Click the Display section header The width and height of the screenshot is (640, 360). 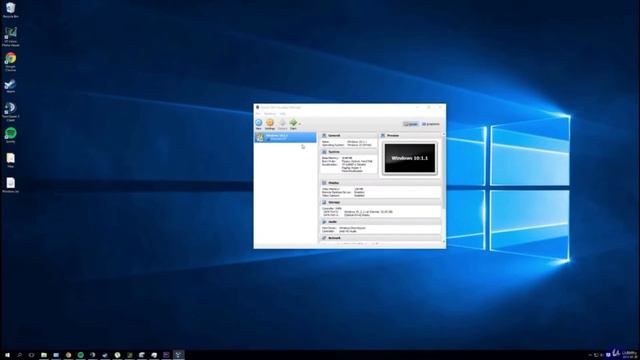point(380,183)
